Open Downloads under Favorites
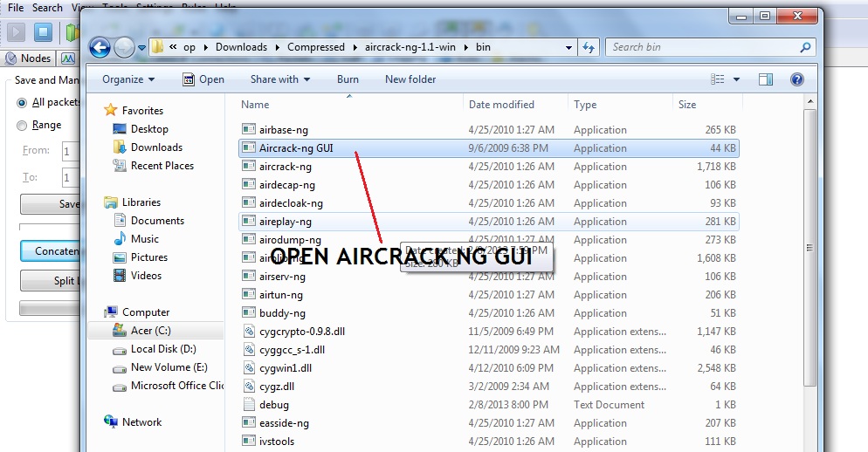Image resolution: width=868 pixels, height=452 pixels. click(156, 147)
